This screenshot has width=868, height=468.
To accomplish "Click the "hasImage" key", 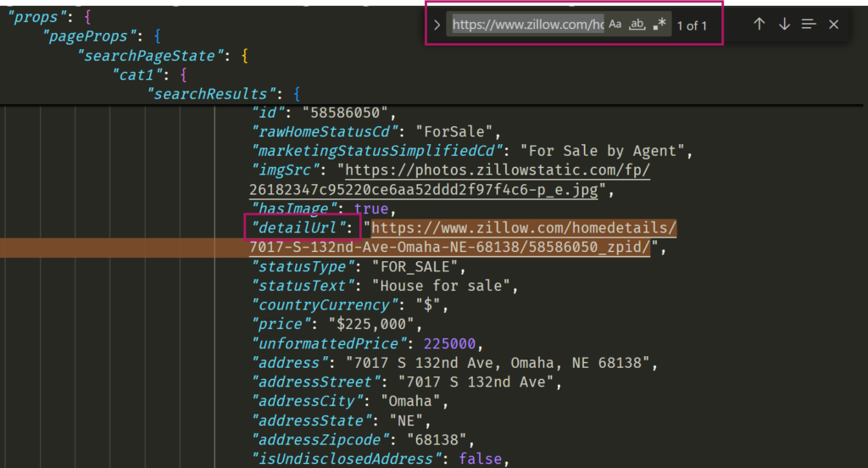I will [x=294, y=209].
